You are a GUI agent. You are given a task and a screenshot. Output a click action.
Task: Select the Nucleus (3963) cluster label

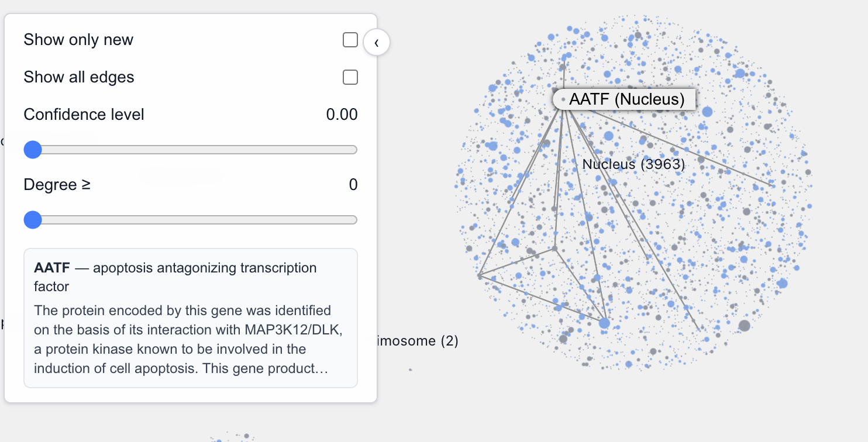[633, 164]
